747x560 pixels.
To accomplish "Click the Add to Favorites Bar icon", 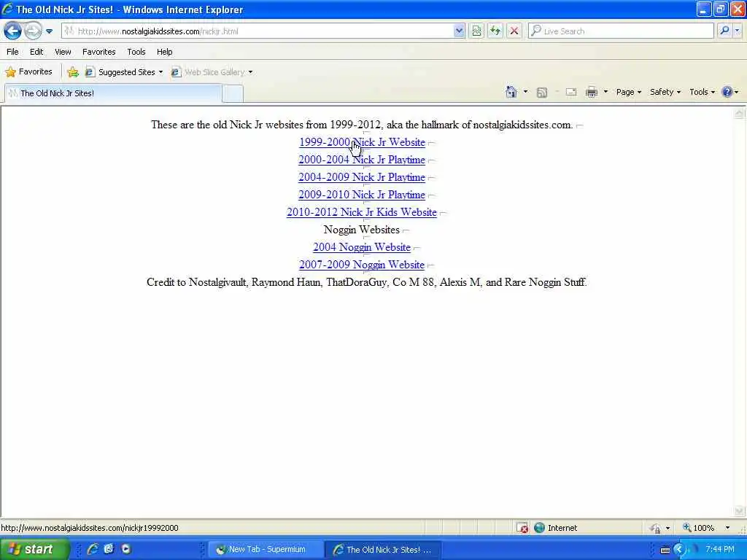I will pos(73,72).
